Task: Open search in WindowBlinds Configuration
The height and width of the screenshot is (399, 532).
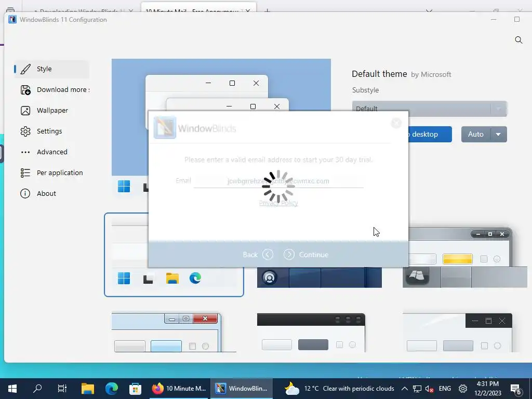Action: (x=518, y=40)
